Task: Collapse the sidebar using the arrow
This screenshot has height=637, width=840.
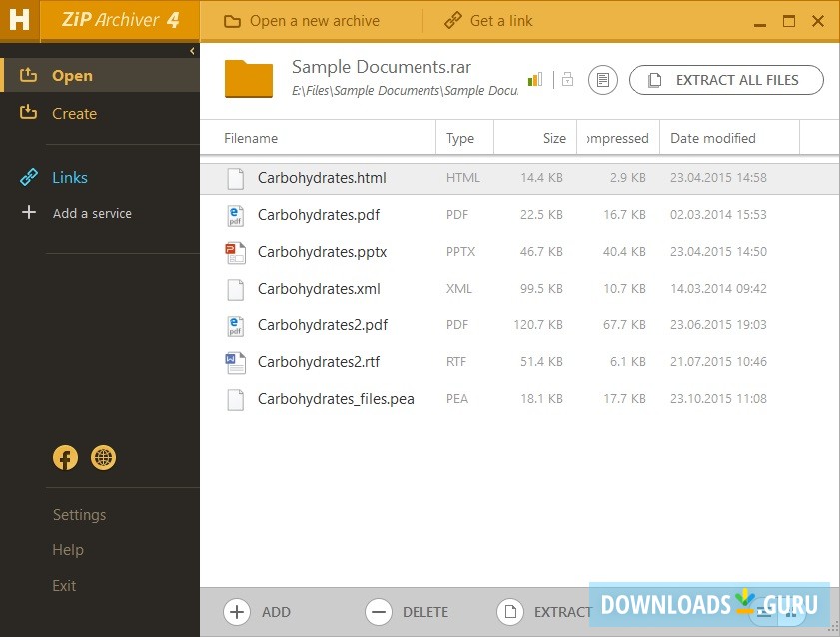Action: tap(192, 50)
